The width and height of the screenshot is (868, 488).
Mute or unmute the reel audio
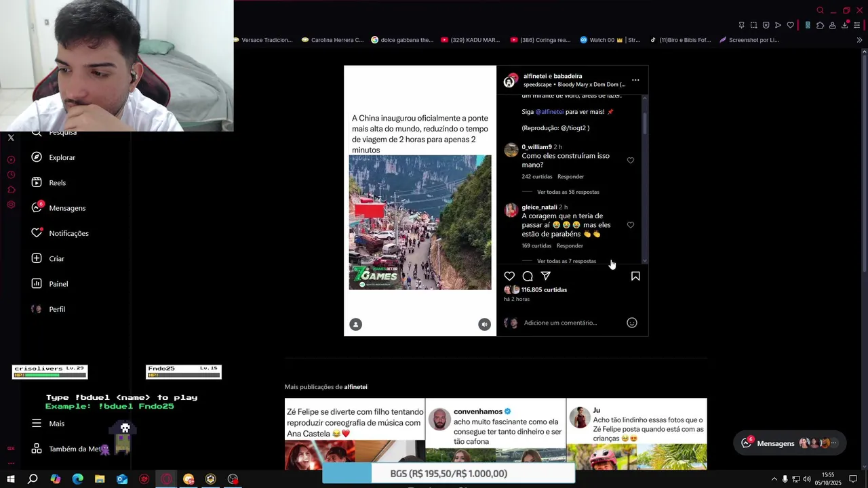[484, 325]
